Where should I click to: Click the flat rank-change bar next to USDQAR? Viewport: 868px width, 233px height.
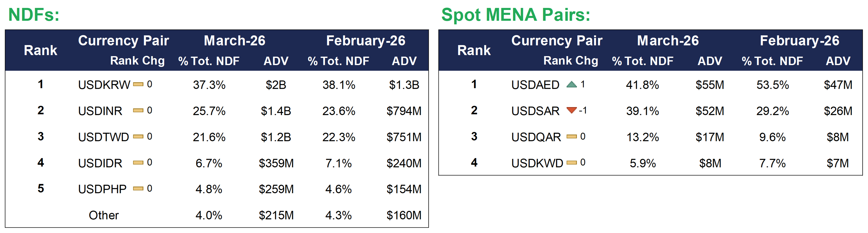(571, 137)
